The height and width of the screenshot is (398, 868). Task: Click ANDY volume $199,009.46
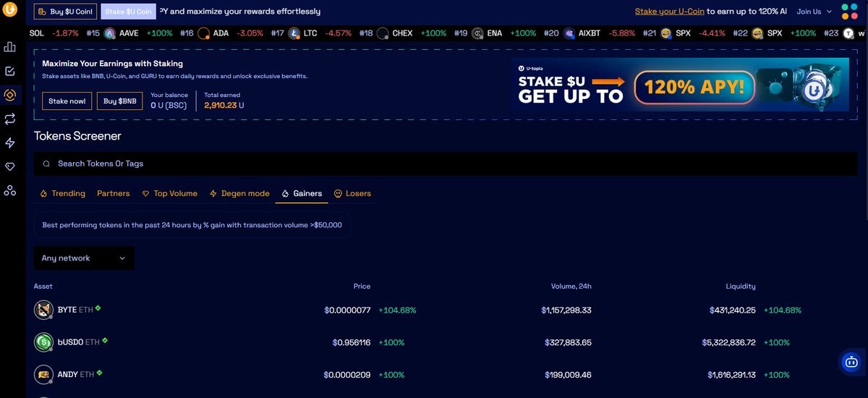[x=569, y=376]
